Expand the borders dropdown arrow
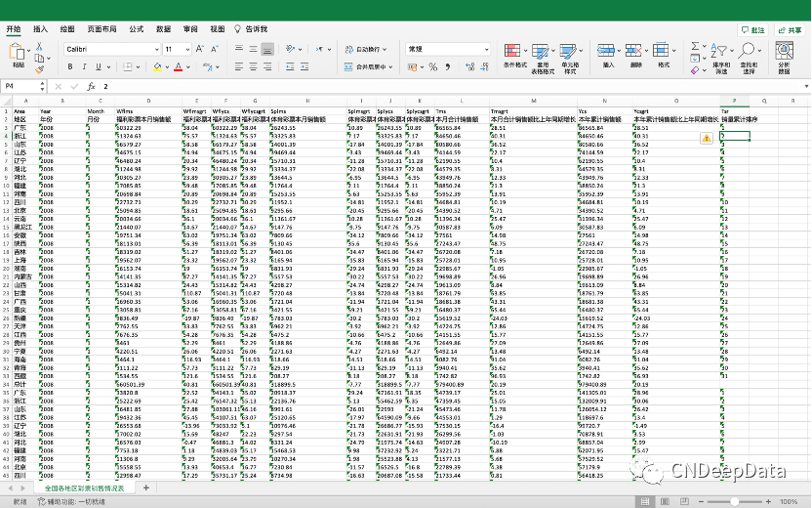Viewport: 812px width, 508px height. pos(140,66)
